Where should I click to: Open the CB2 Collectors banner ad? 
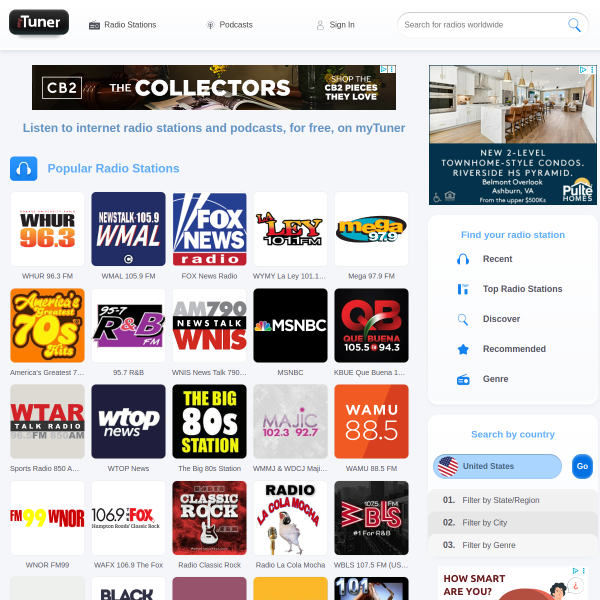[x=214, y=88]
